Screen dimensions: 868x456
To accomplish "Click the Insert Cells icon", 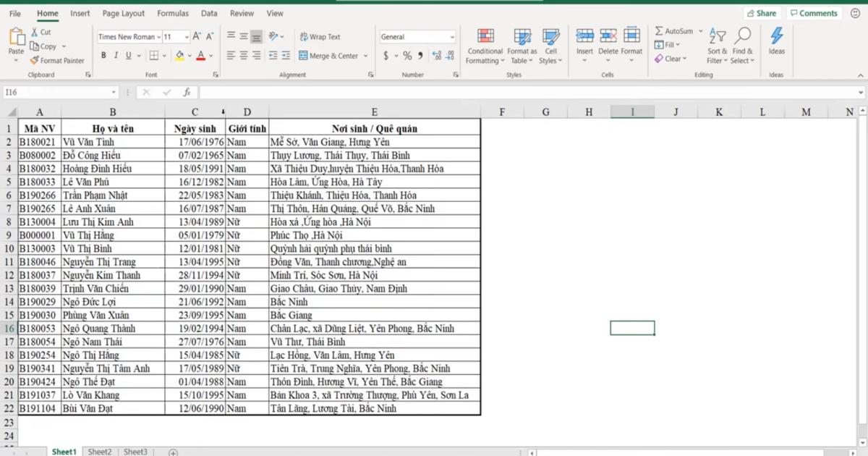I will tap(584, 36).
